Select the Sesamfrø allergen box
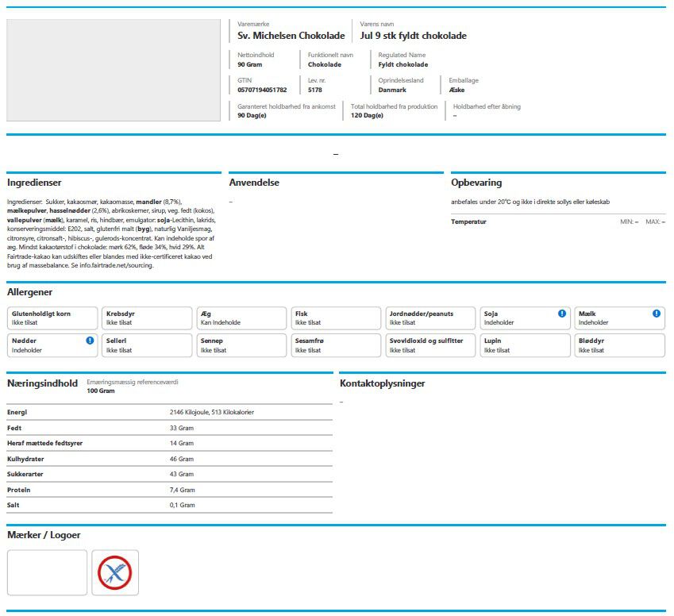This screenshot has width=674, height=616. pos(336,345)
